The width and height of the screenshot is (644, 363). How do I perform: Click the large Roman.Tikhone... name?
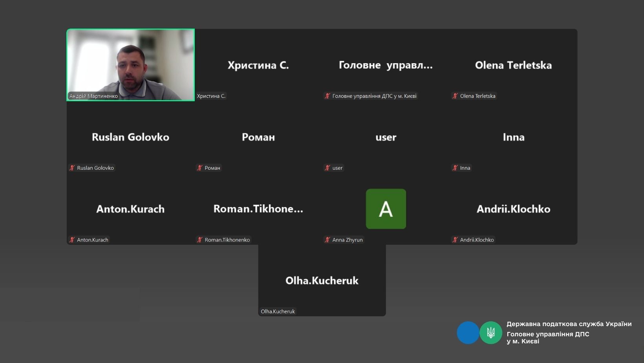pos(258,209)
